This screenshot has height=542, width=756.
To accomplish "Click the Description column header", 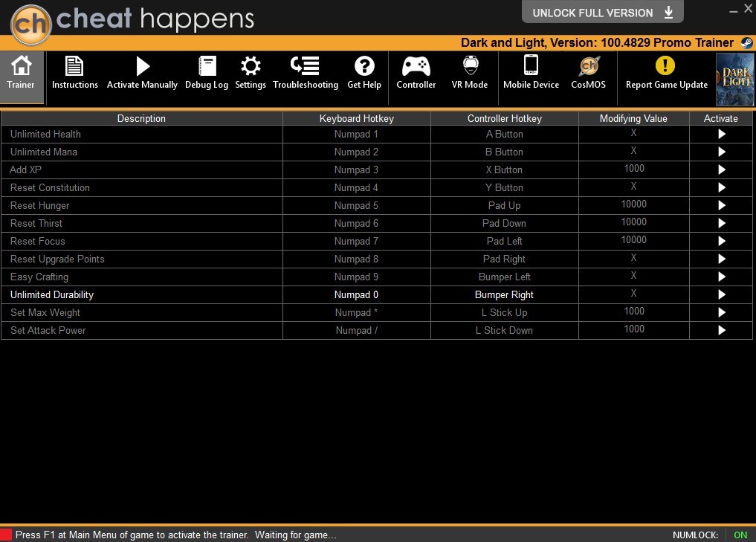I will [x=141, y=118].
